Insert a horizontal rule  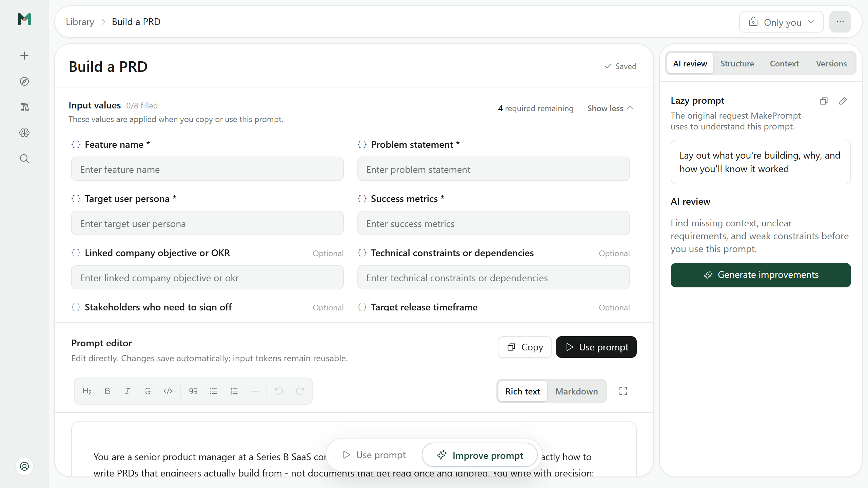[254, 391]
